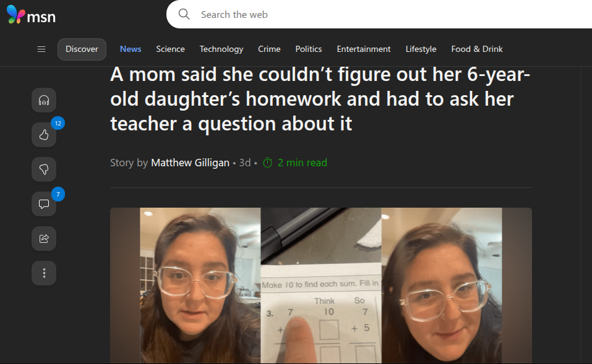592x364 pixels.
Task: Dislike the story with thumbs-down icon
Action: [x=44, y=169]
